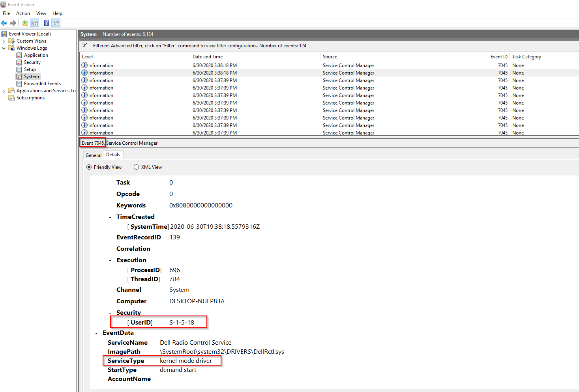Screen dimensions: 579x392
Task: Click the ProcessID value 696
Action: click(x=174, y=270)
